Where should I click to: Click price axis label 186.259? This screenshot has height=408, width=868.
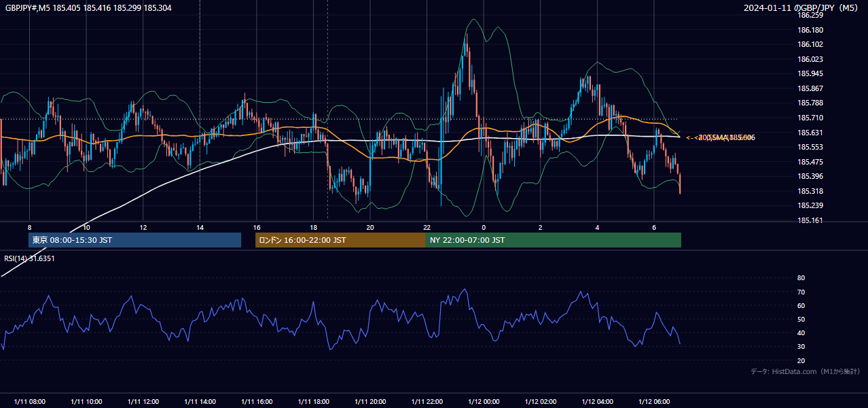click(x=810, y=15)
